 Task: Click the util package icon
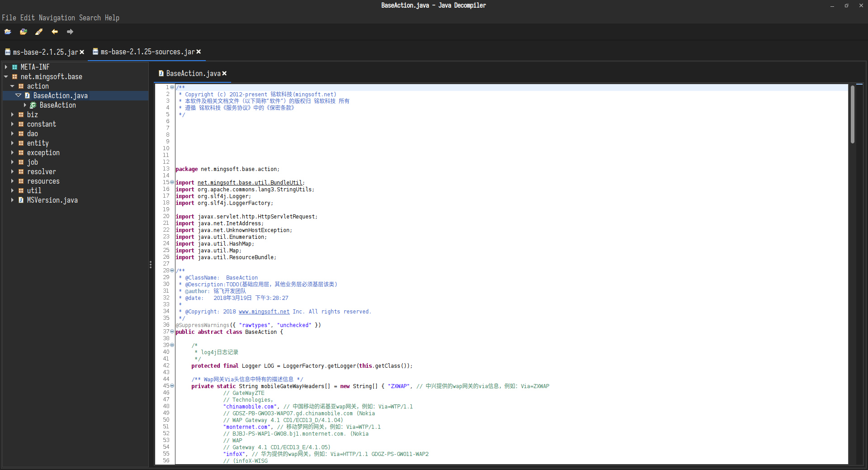21,190
